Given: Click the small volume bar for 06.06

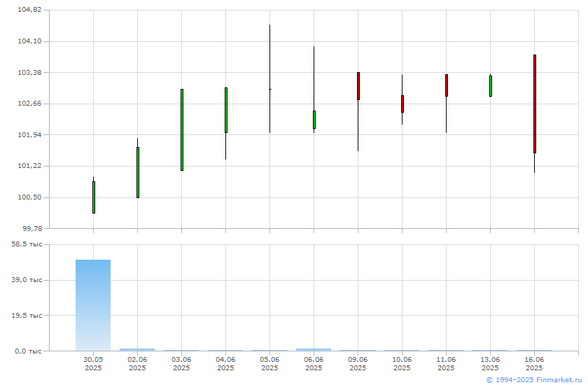Looking at the screenshot, I should (314, 350).
